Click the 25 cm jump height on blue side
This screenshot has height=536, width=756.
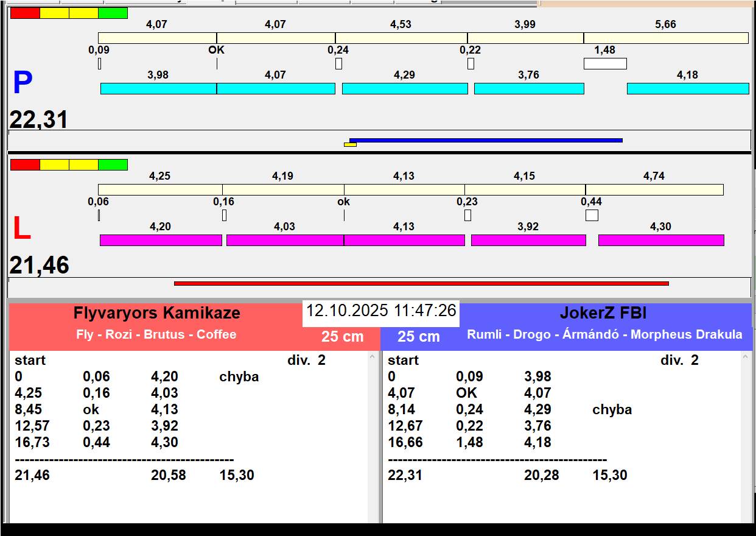coord(419,336)
